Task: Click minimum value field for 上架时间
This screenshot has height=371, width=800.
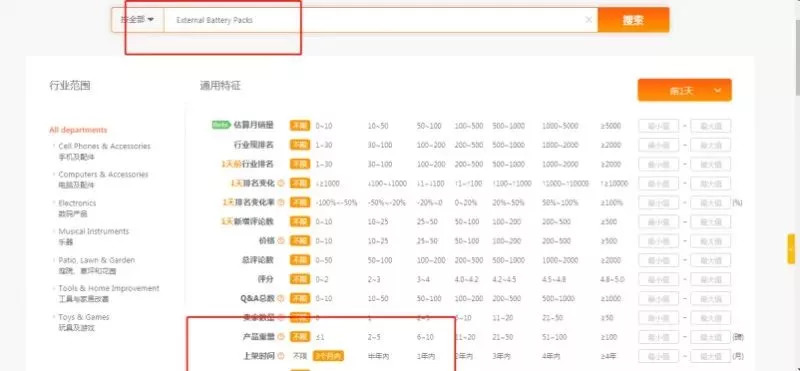Action: point(658,356)
